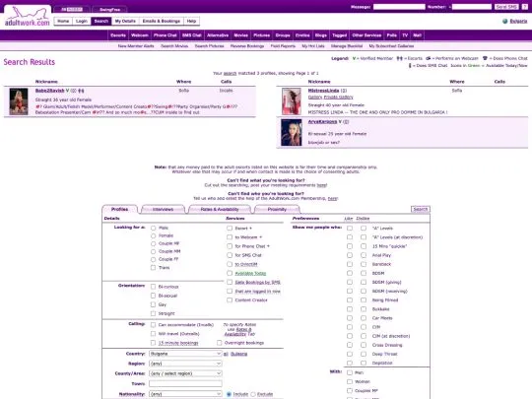Click the globe icon beside Bulgaria
The height and width of the screenshot is (399, 532).
pos(504,21)
